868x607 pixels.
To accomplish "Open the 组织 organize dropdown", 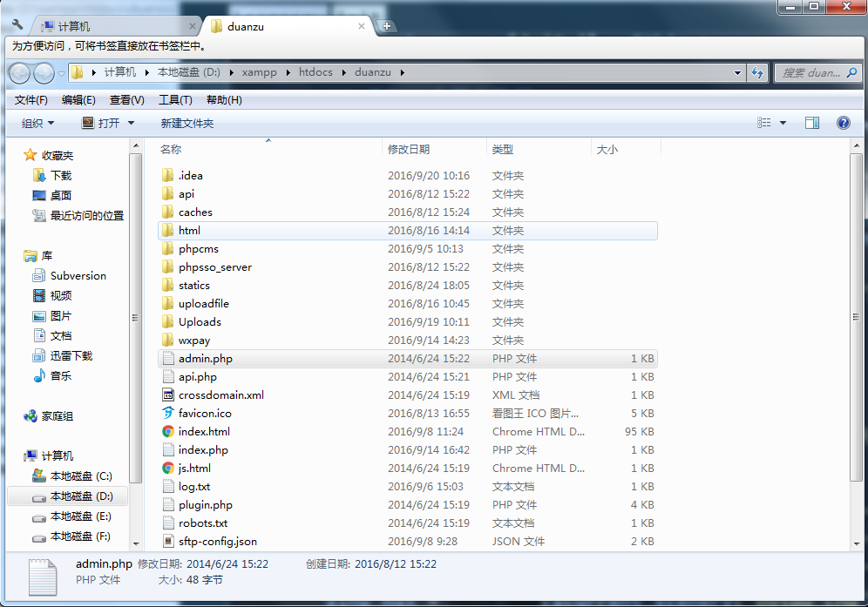I will [x=37, y=123].
